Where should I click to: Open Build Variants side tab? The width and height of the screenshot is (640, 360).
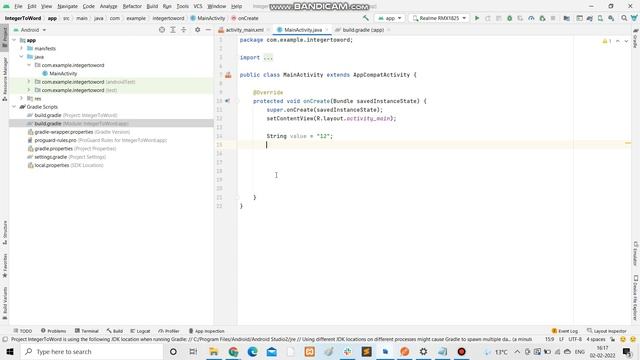click(5, 303)
